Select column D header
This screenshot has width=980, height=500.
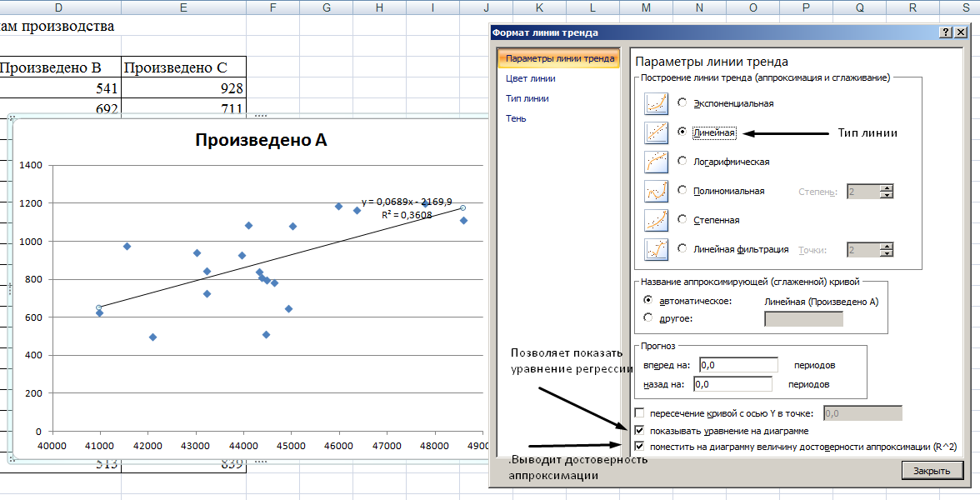click(x=58, y=7)
